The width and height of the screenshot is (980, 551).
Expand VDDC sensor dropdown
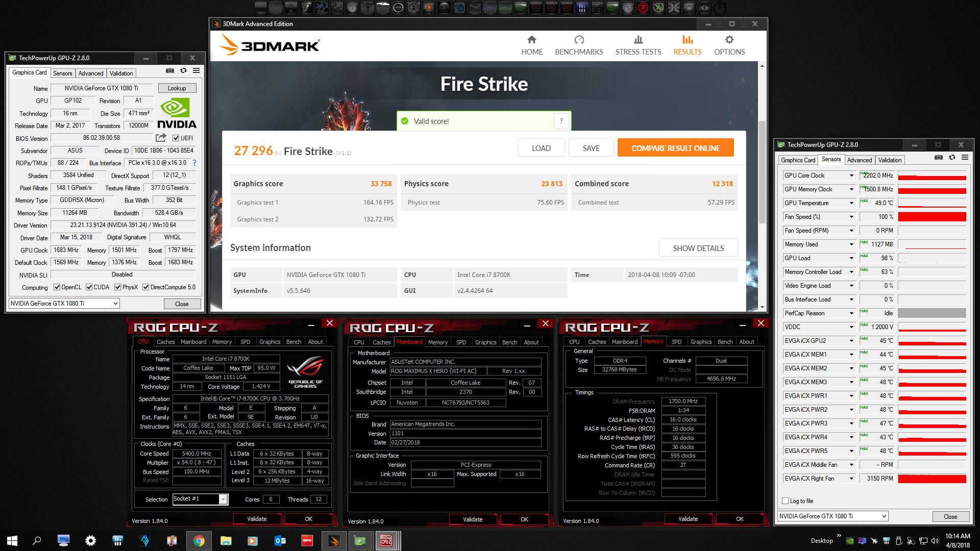851,327
